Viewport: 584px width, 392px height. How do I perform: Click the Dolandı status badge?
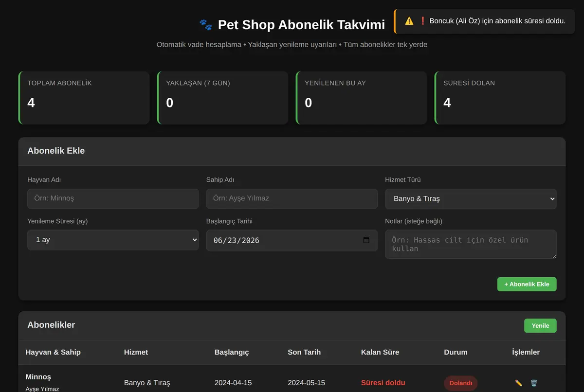pyautogui.click(x=461, y=383)
